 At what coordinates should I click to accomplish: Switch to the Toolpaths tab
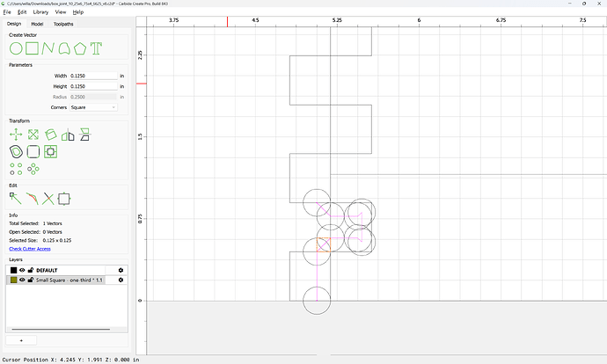(x=63, y=24)
